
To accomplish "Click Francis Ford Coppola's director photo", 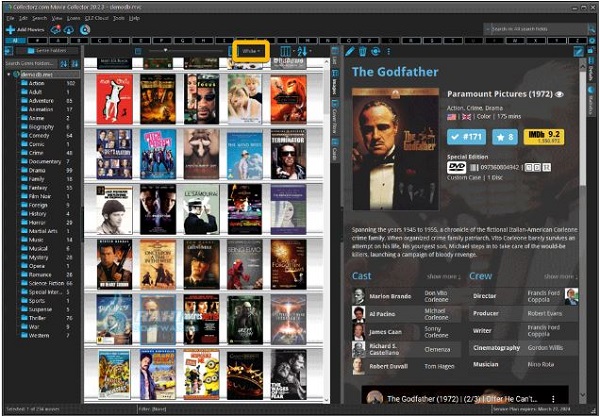I will coord(571,296).
